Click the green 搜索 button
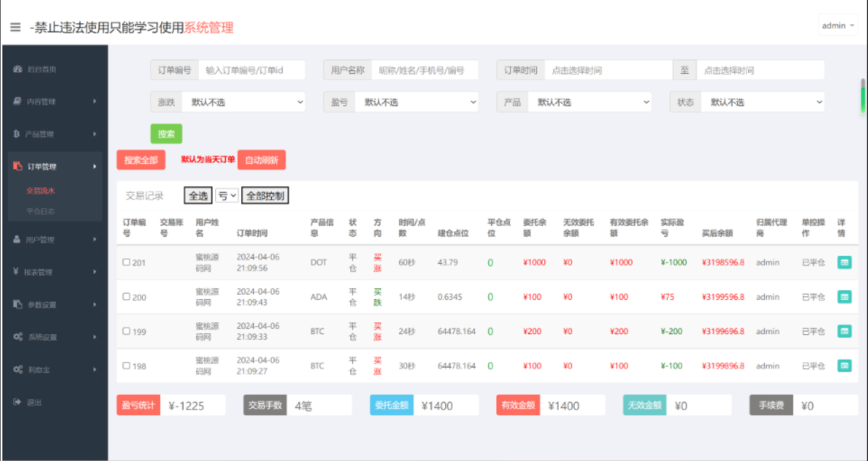The width and height of the screenshot is (868, 461). (166, 134)
